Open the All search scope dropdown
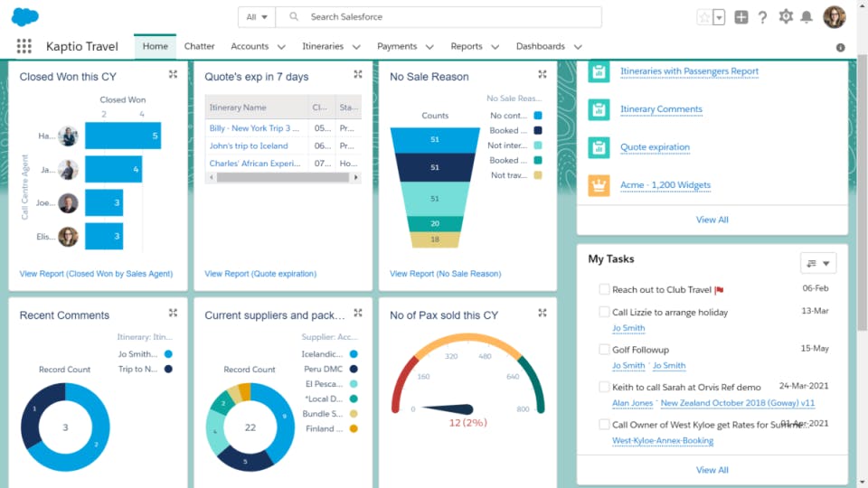This screenshot has height=488, width=868. [x=257, y=17]
